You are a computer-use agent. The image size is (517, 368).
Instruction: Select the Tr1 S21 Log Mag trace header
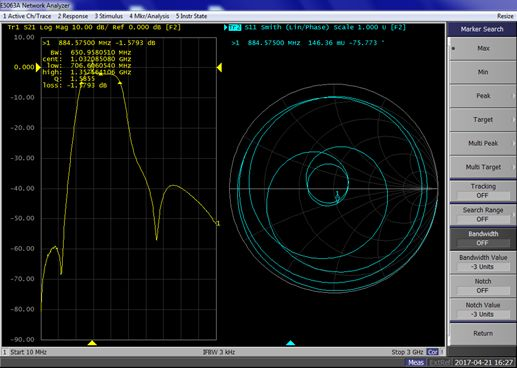tap(94, 27)
